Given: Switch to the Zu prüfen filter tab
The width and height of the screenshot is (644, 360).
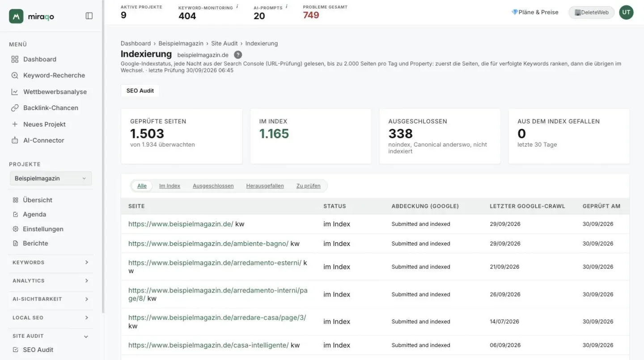Looking at the screenshot, I should (309, 186).
